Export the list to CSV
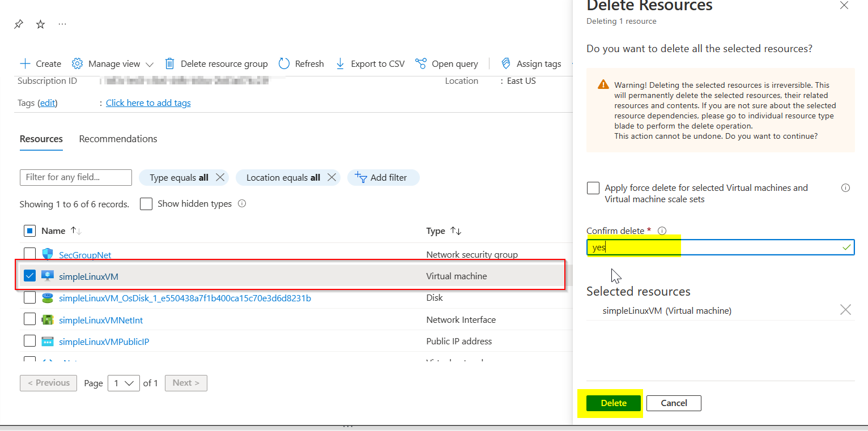868x431 pixels. 370,63
